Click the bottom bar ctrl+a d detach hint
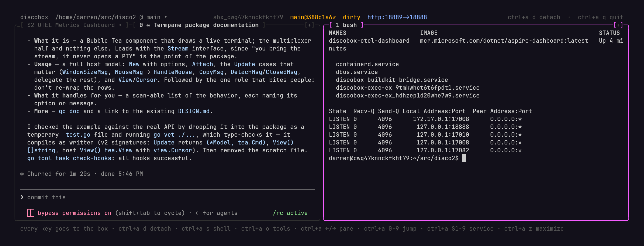Screen dimensions: 644x246 pyautogui.click(x=145, y=229)
